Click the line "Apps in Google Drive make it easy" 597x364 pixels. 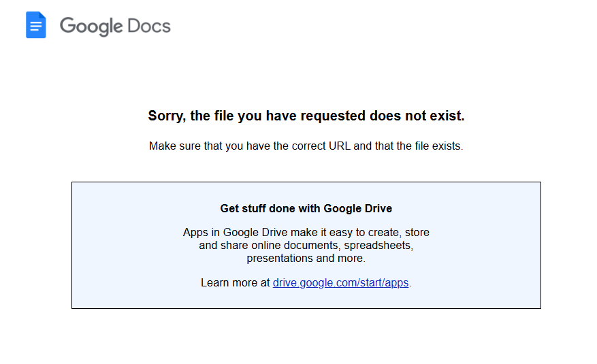click(306, 232)
